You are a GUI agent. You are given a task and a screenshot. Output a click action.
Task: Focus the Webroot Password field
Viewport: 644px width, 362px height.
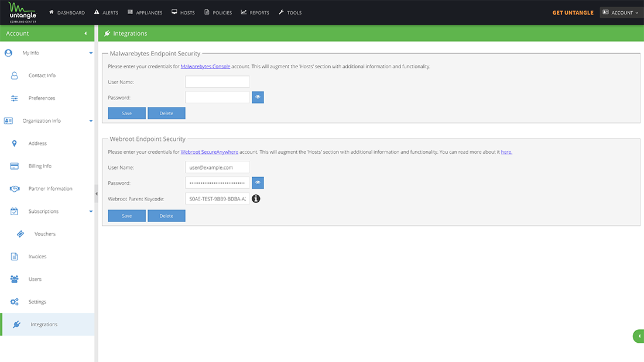pos(217,182)
